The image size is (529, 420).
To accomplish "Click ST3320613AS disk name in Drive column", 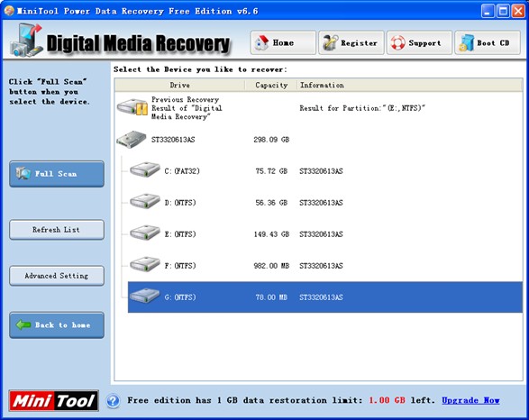I will (173, 140).
